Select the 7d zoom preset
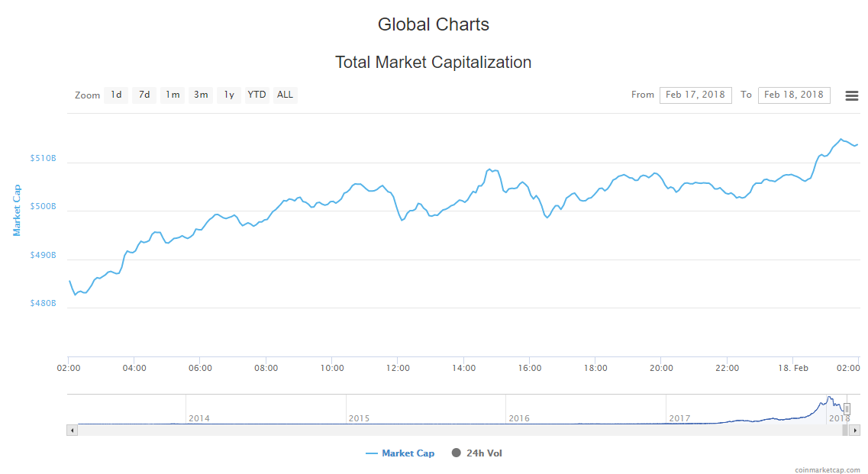The width and height of the screenshot is (868, 474). (144, 95)
